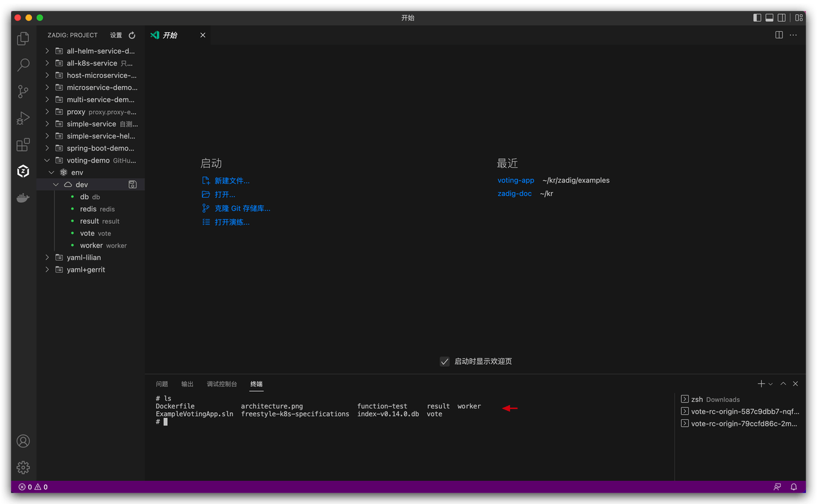Click the save icon next to dev environment
817x504 pixels.
[x=132, y=184]
